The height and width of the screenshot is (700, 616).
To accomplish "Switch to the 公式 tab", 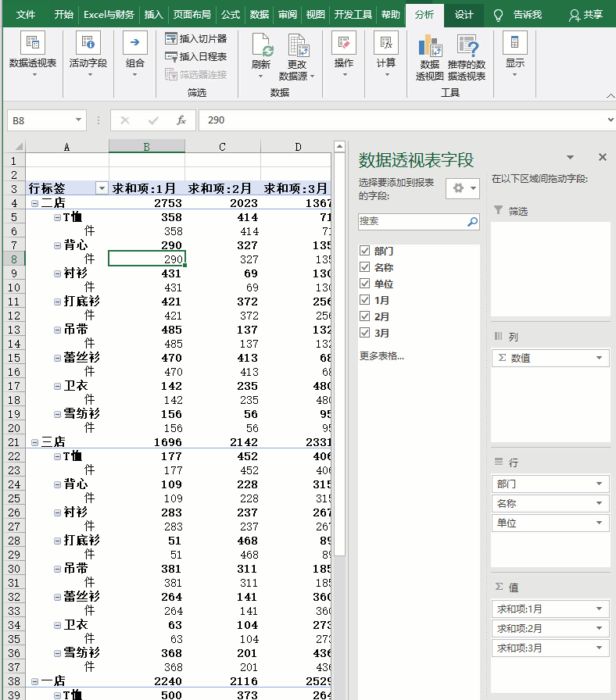I will coord(231,15).
